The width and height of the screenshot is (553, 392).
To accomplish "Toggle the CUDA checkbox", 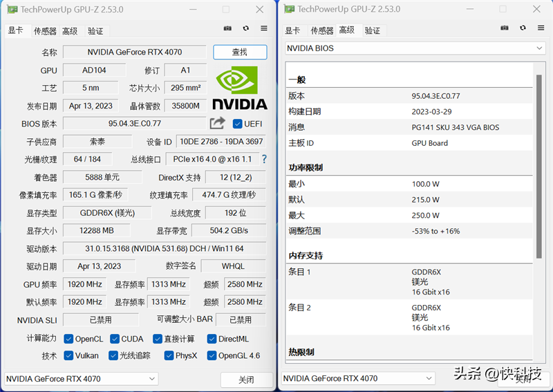I will pyautogui.click(x=115, y=339).
